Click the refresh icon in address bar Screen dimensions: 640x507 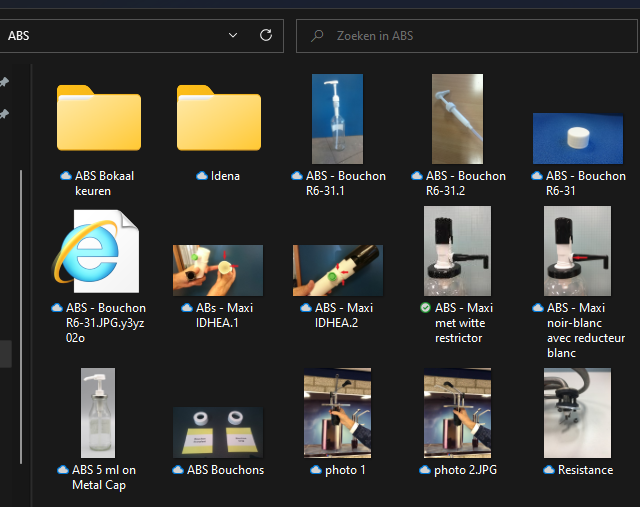pyautogui.click(x=266, y=35)
